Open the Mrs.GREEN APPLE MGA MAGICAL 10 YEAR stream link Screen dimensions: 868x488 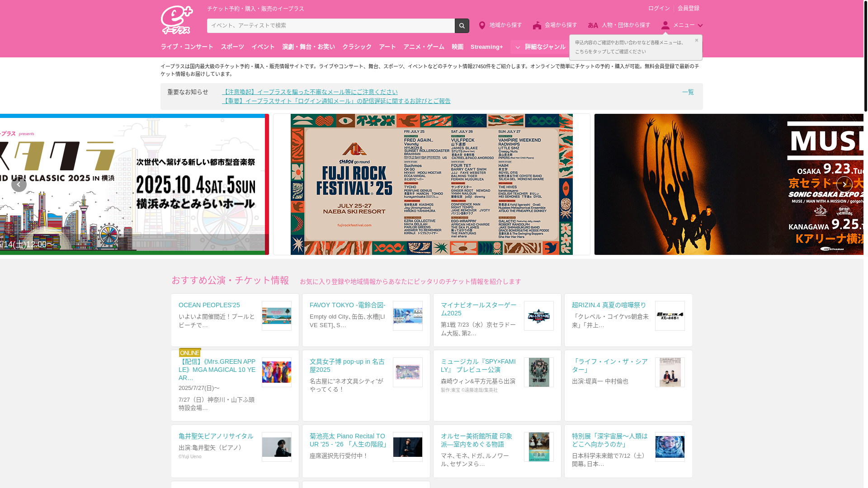(x=217, y=370)
